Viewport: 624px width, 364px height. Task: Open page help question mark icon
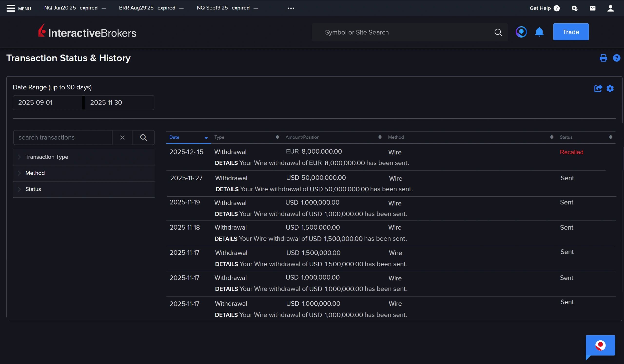coord(616,58)
